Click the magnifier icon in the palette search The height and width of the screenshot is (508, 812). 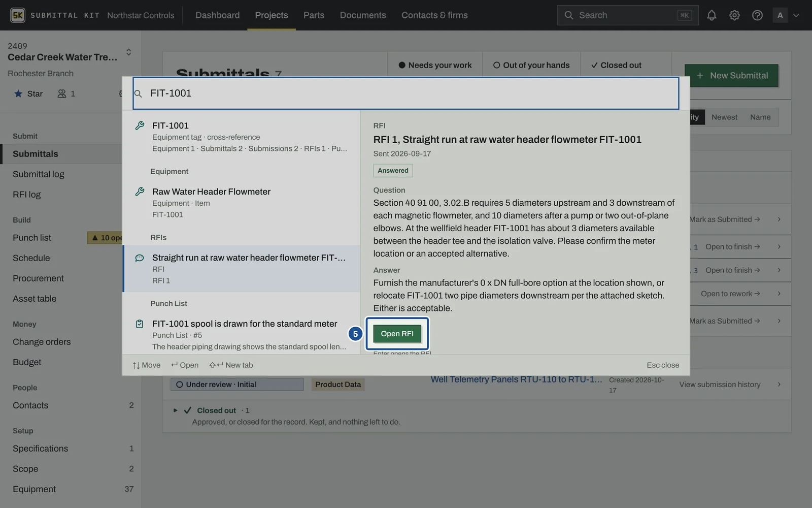click(138, 93)
